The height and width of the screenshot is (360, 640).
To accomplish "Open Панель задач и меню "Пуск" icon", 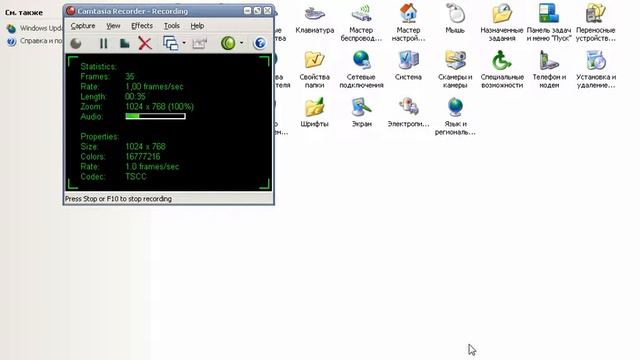I will click(549, 23).
